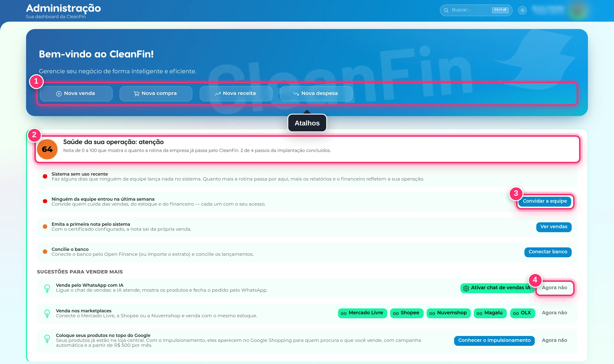
Task: Start a Nova compra
Action: pyautogui.click(x=156, y=93)
